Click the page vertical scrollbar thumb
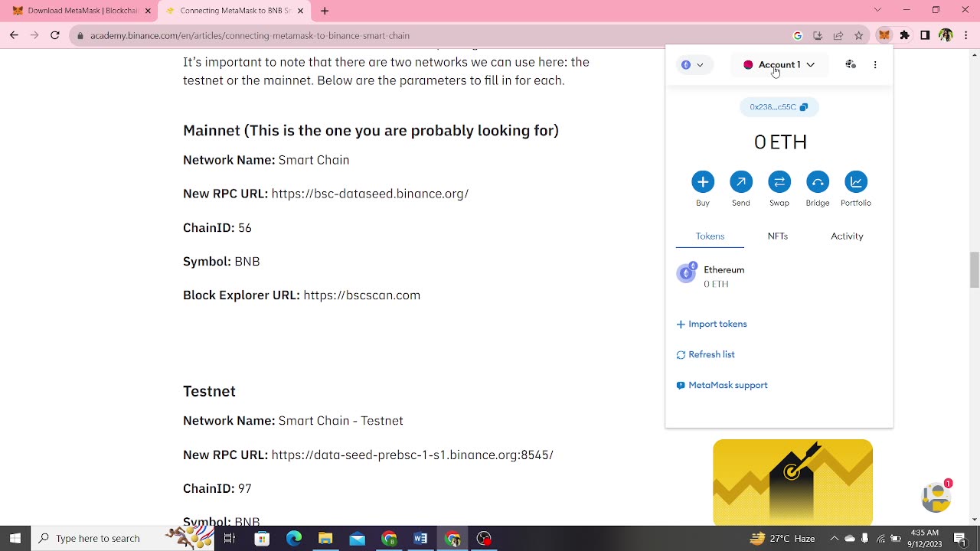 click(974, 269)
